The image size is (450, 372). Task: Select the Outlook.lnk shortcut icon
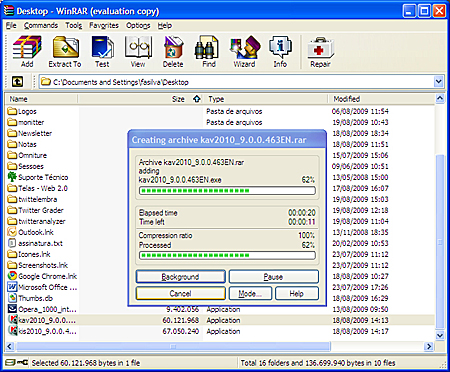12,232
